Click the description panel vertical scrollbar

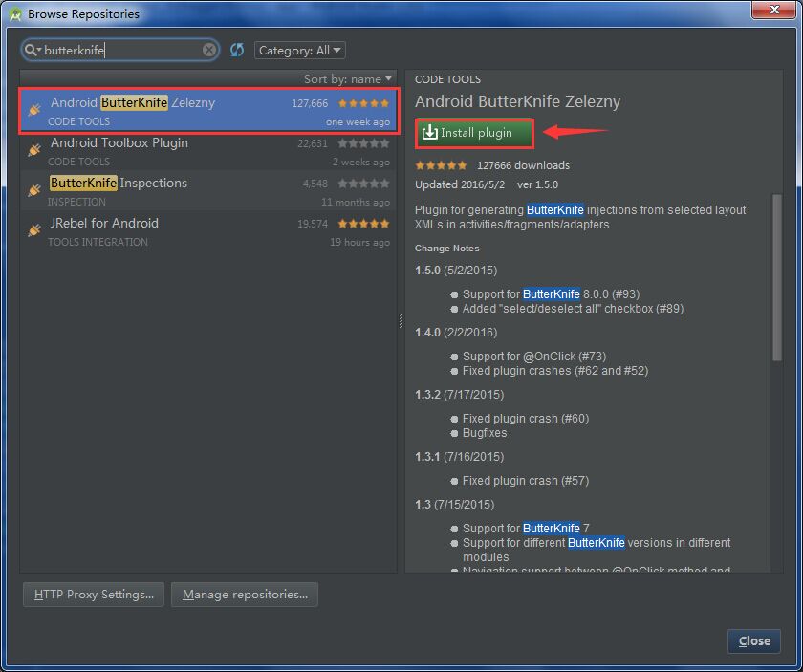click(x=777, y=277)
